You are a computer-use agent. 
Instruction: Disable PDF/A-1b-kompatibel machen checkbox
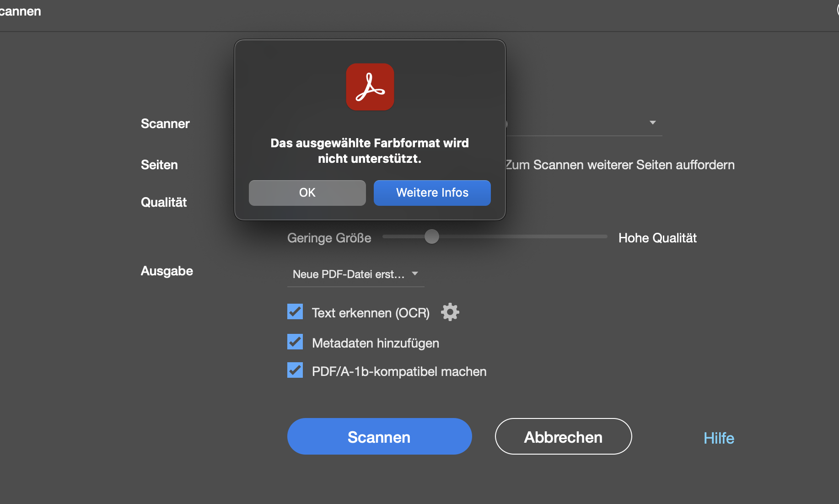[295, 370]
